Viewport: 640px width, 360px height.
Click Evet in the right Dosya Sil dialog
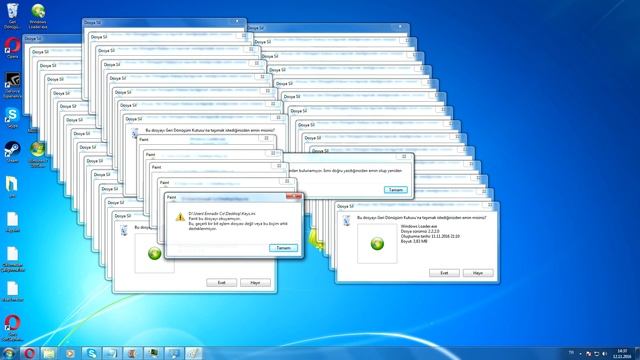(444, 273)
